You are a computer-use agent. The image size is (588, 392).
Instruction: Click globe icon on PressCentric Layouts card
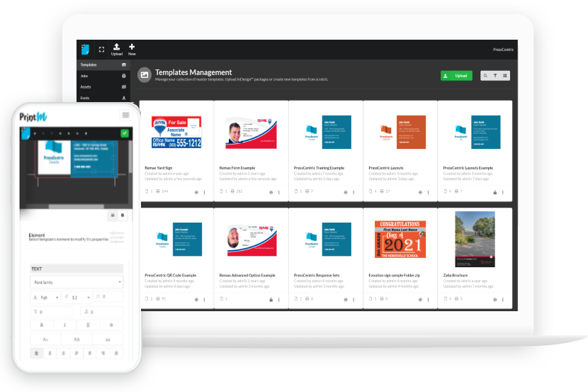pos(420,192)
